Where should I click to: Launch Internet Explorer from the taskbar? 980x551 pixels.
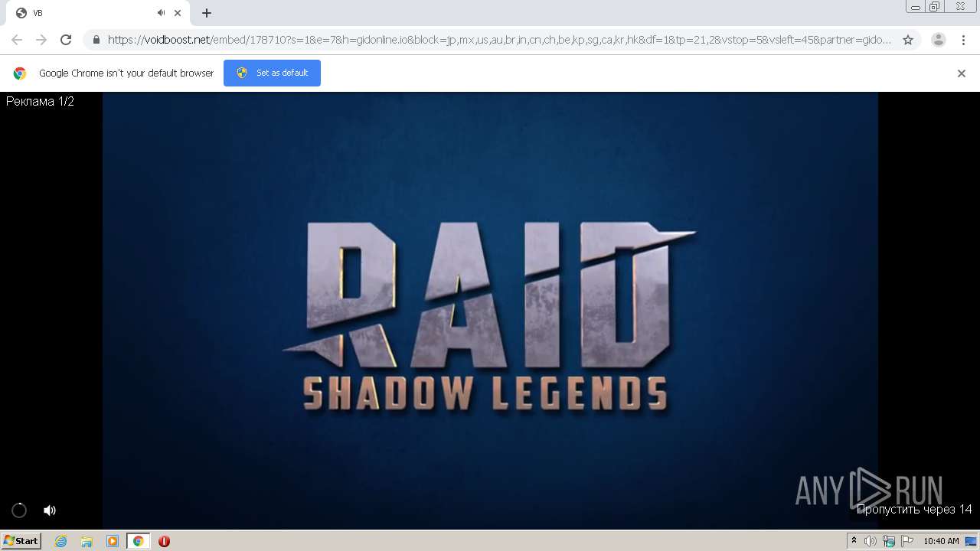pos(60,541)
